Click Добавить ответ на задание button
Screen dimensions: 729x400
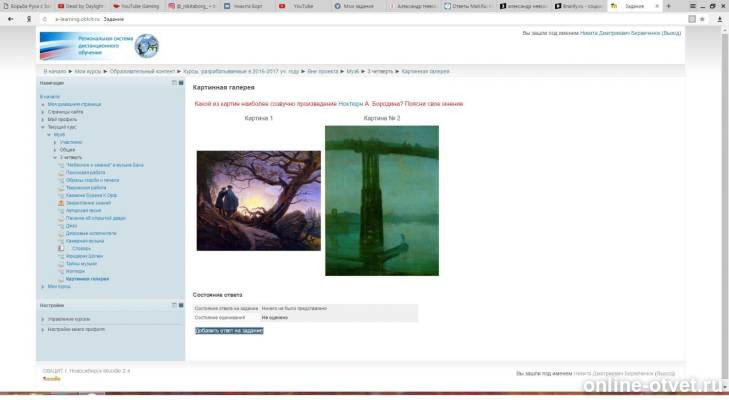click(x=229, y=330)
